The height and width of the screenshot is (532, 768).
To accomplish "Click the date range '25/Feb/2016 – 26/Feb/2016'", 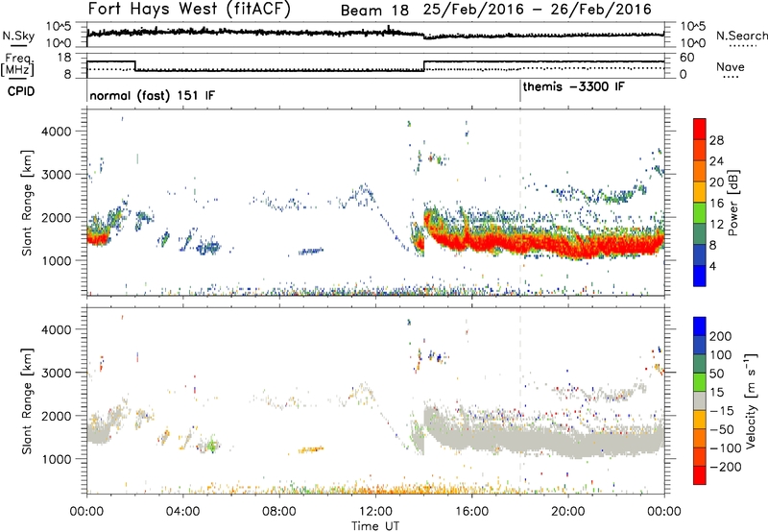I will (x=538, y=10).
